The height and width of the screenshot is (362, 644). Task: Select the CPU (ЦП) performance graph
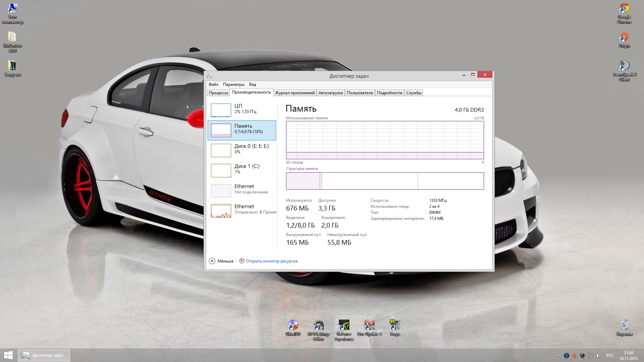[221, 110]
